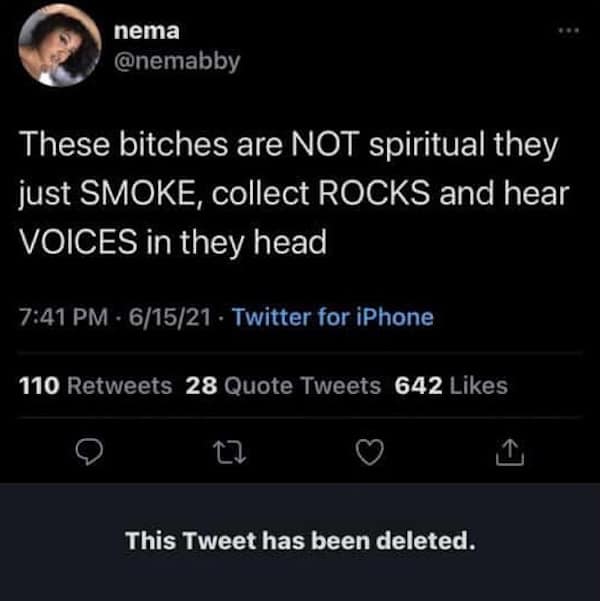Show the 28 Quote Tweets
This screenshot has width=600, height=601.
[x=284, y=385]
